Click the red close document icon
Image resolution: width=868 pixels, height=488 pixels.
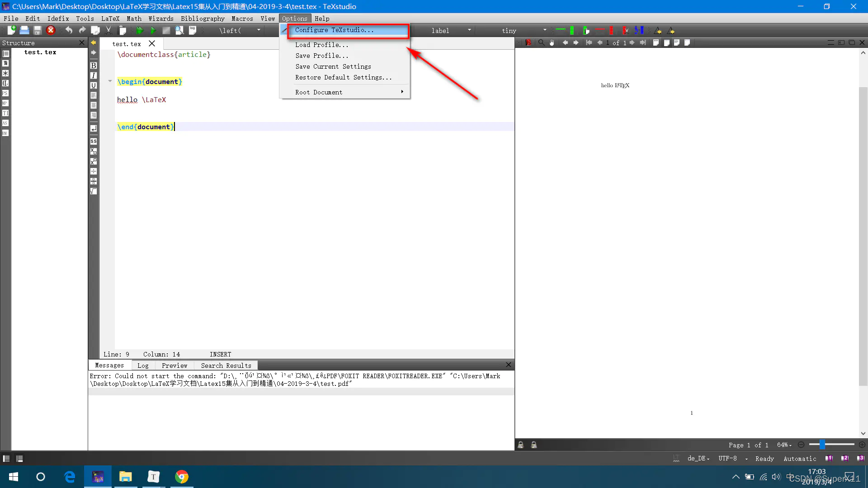click(x=51, y=30)
